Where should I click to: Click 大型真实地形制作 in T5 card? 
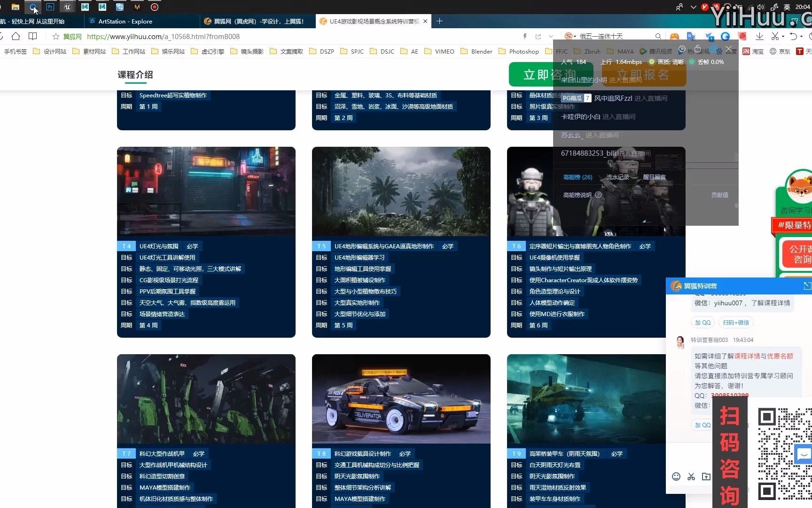point(357,302)
